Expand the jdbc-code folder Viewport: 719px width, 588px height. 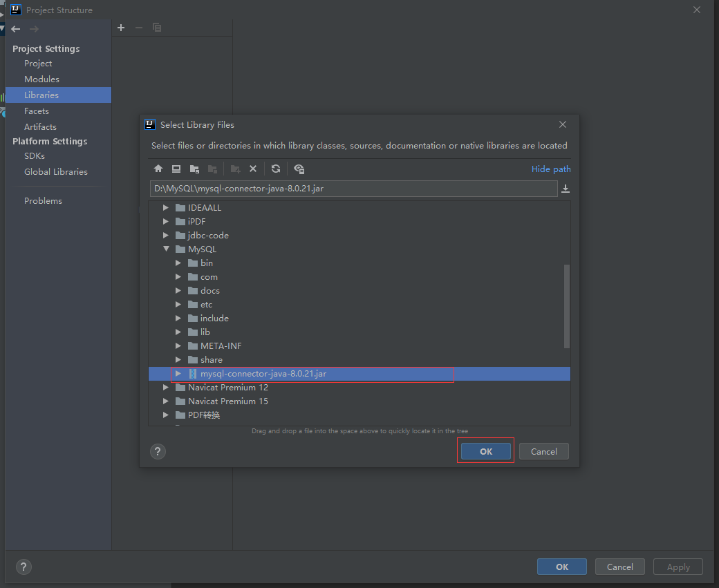[x=165, y=235]
